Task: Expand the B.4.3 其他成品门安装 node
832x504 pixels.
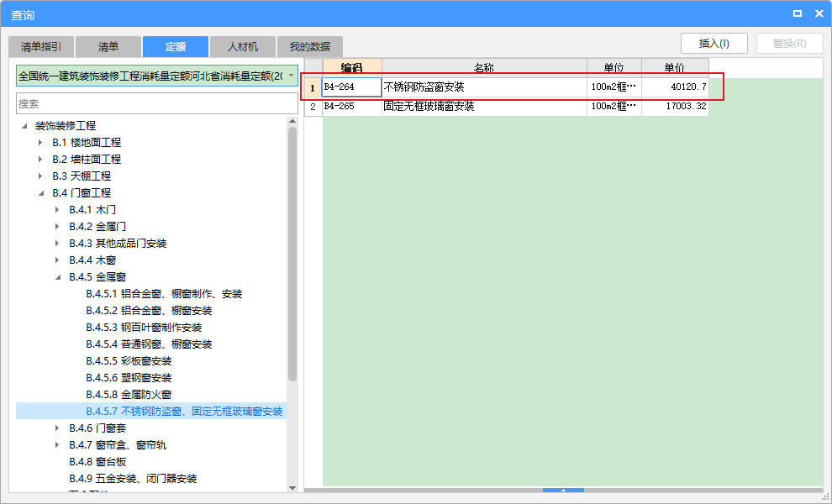Action: click(57, 244)
